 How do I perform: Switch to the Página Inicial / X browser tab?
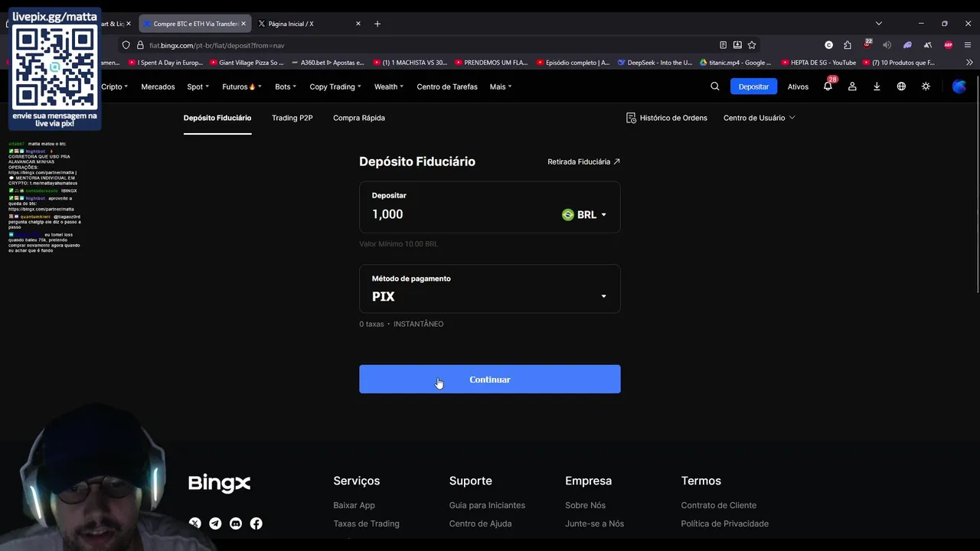[309, 24]
